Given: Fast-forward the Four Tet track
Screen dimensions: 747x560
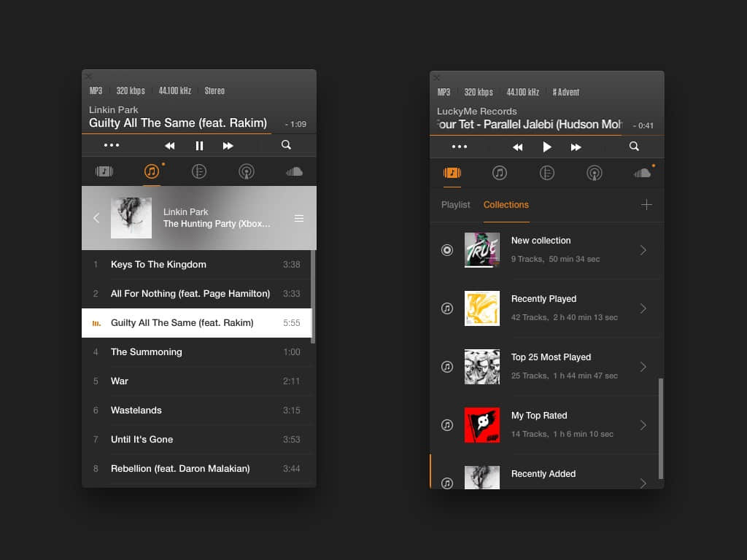Looking at the screenshot, I should (576, 147).
